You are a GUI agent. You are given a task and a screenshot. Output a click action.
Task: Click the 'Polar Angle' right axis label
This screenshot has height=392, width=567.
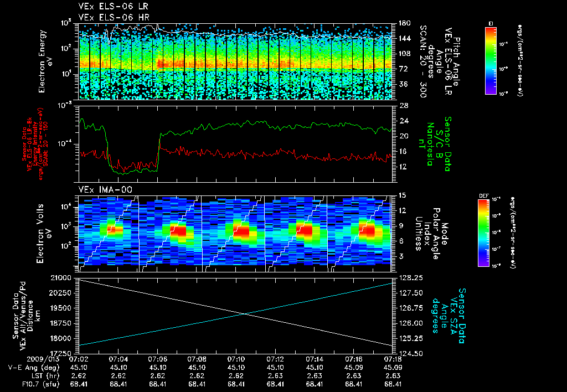[436, 234]
